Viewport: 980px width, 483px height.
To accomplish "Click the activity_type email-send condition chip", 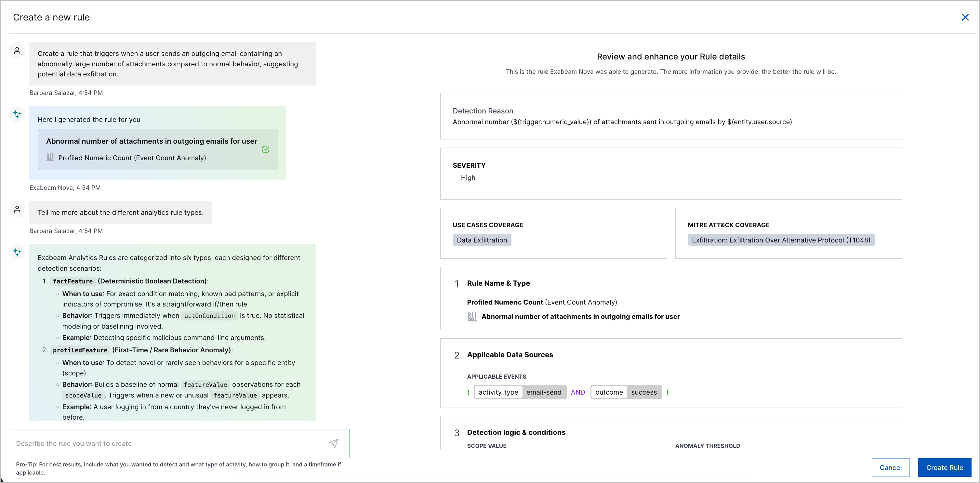I will 520,392.
